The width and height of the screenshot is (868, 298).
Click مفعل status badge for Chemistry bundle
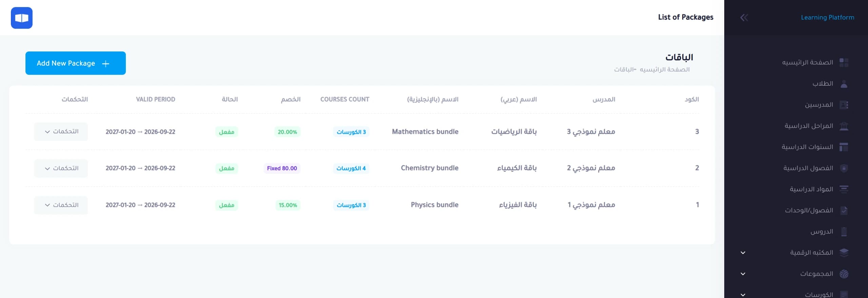[226, 168]
